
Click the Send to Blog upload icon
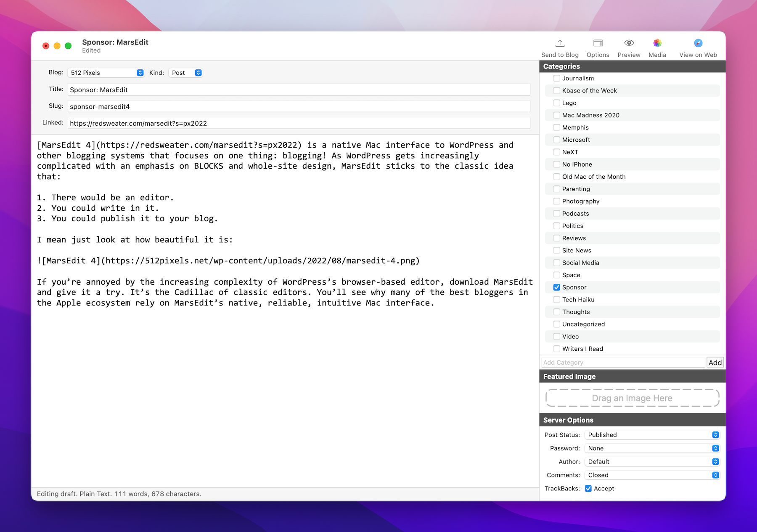pyautogui.click(x=560, y=43)
